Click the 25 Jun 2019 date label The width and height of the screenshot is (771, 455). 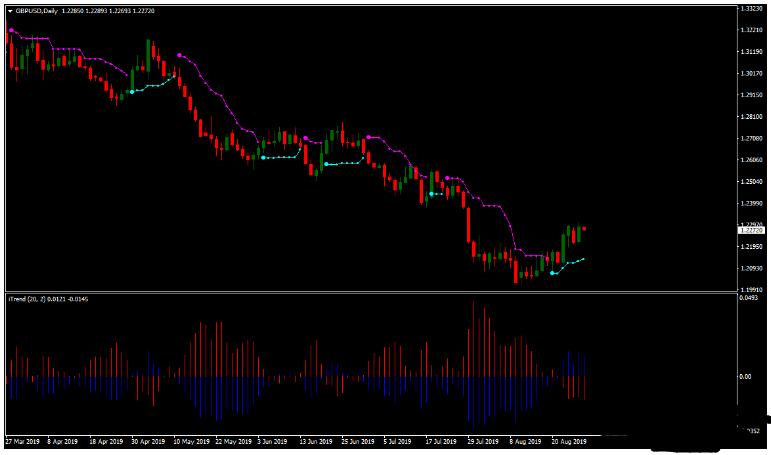[358, 442]
